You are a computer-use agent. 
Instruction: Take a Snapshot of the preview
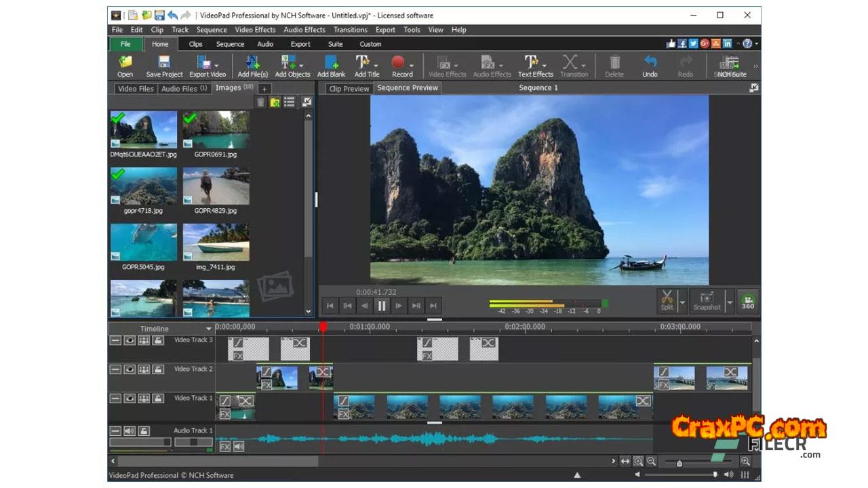click(x=706, y=300)
